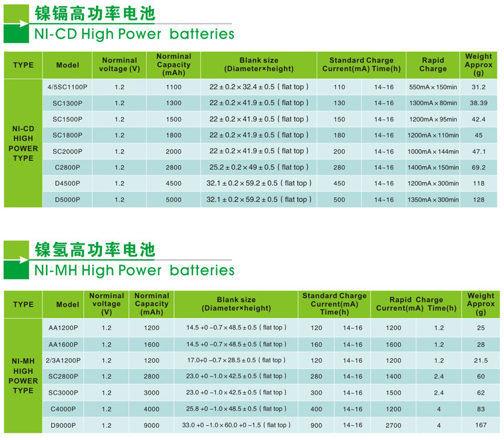The width and height of the screenshot is (504, 440).
Task: Click NI-MH weight value 21.5
Action: [x=481, y=360]
